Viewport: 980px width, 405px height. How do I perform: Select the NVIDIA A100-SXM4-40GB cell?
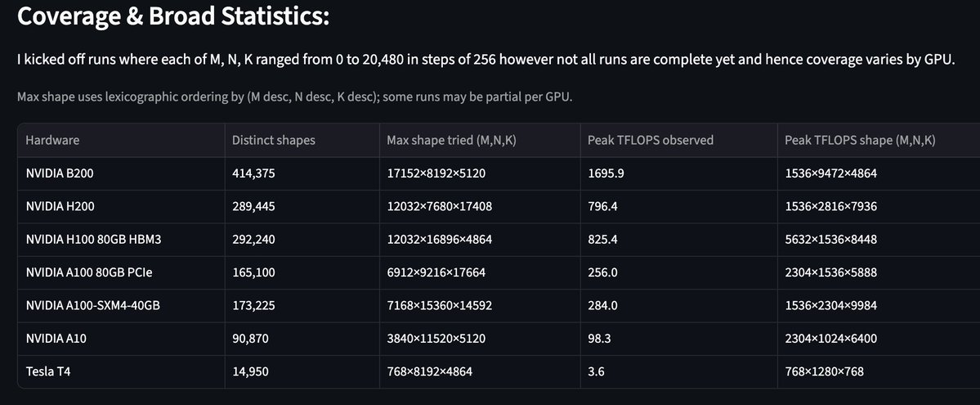point(92,305)
